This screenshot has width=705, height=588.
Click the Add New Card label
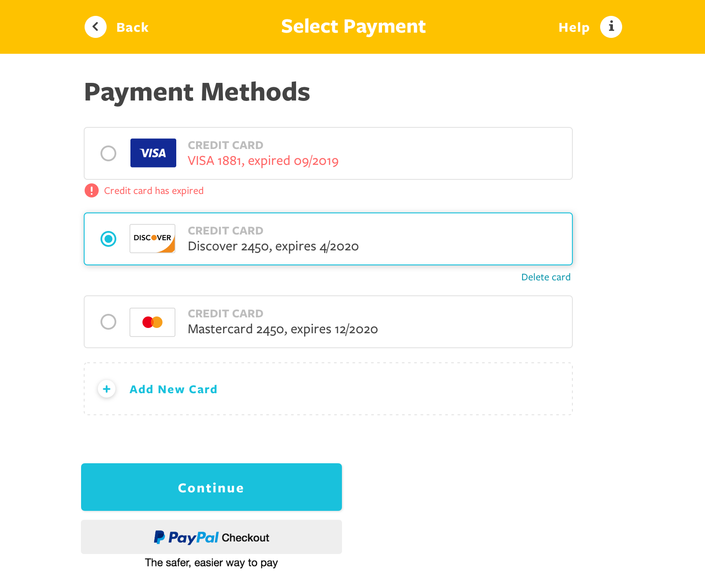point(173,389)
